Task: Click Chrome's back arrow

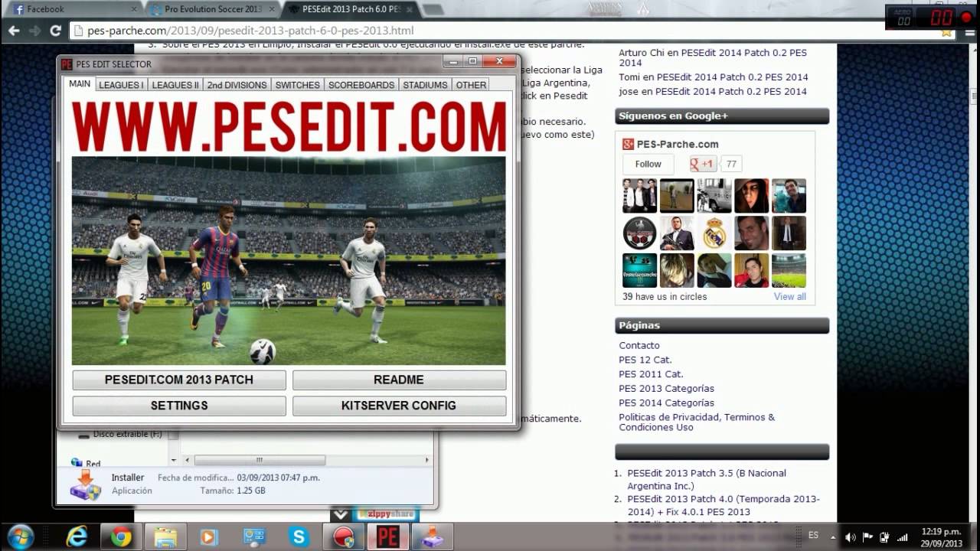Action: [x=14, y=31]
